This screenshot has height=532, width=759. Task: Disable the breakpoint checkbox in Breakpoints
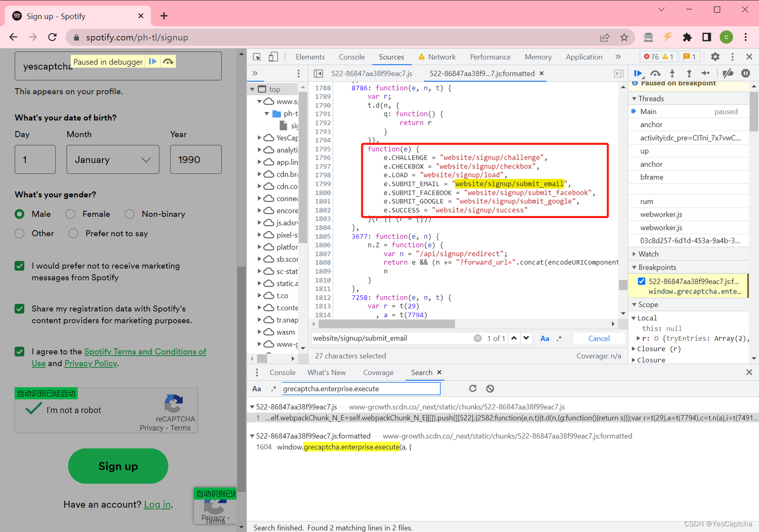pos(642,281)
